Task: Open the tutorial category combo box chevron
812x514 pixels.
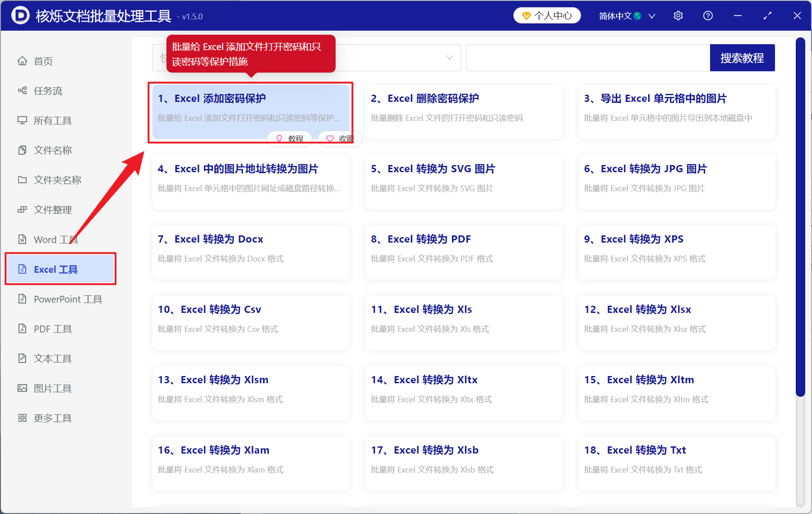Action: 449,58
